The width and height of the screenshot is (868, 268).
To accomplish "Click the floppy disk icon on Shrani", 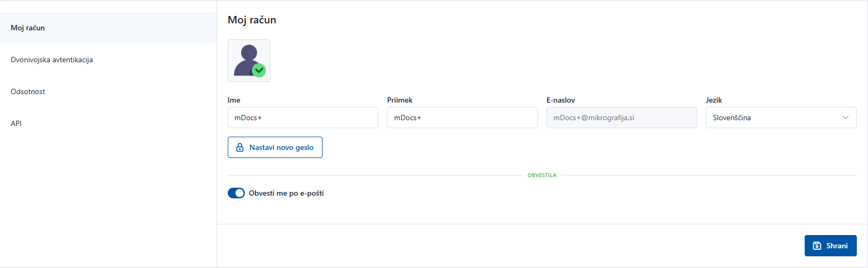I will (x=817, y=246).
